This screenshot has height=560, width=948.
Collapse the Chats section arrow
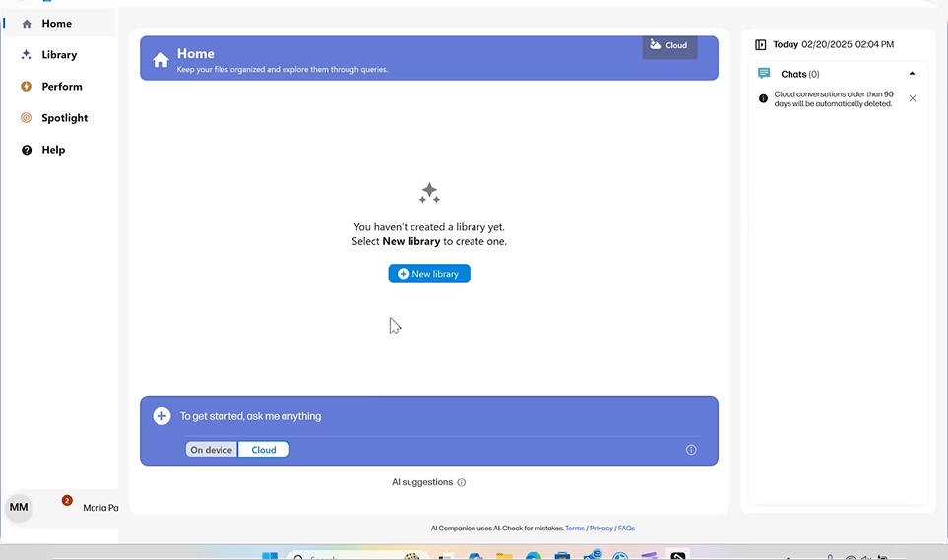912,74
